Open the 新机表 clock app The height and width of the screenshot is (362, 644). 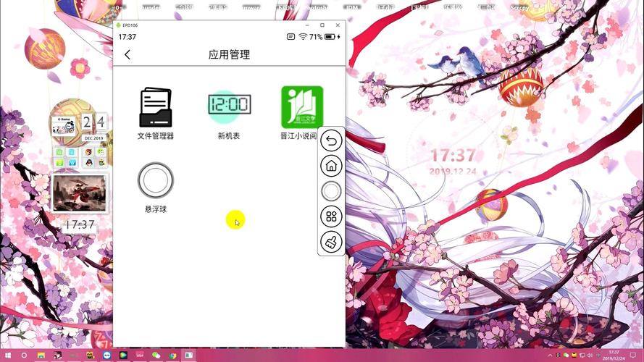(x=229, y=106)
